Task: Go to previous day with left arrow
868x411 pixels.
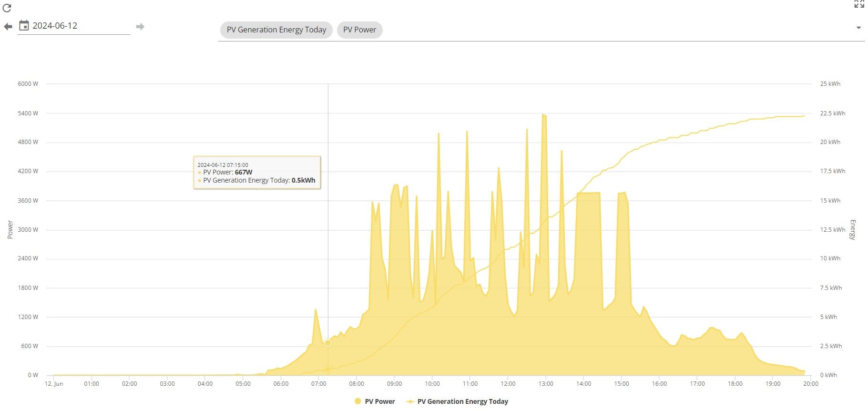Action: click(x=8, y=27)
